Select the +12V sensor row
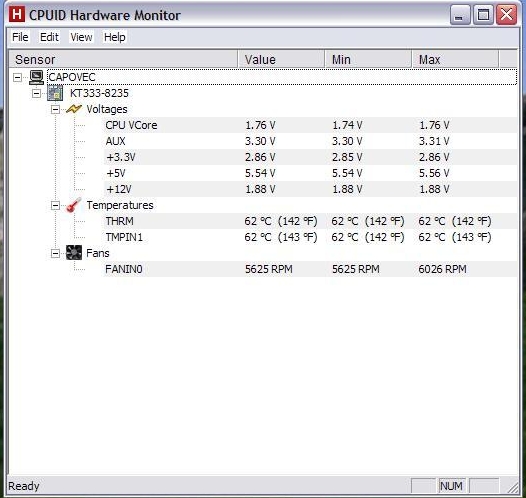The height and width of the screenshot is (498, 526). tap(310, 189)
